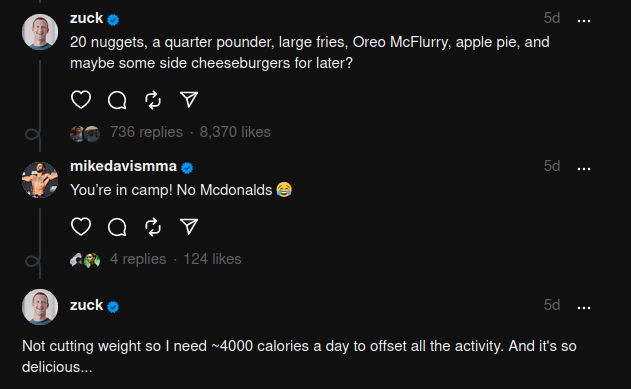
Task: Reply to mikedavismma's No Mcdonalds comment
Action: 117,226
